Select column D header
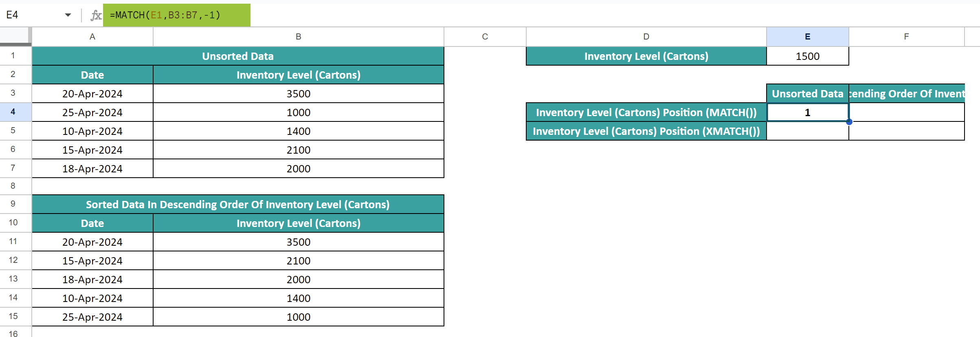 tap(646, 37)
